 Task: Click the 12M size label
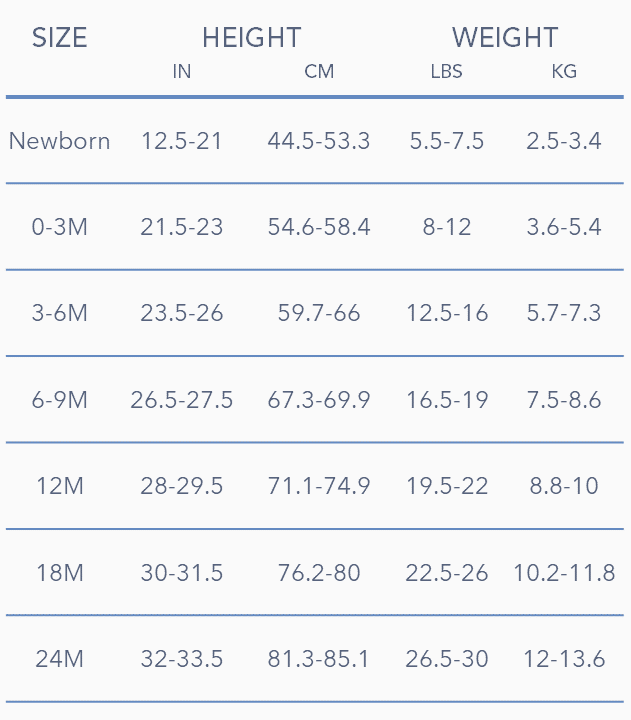[60, 487]
